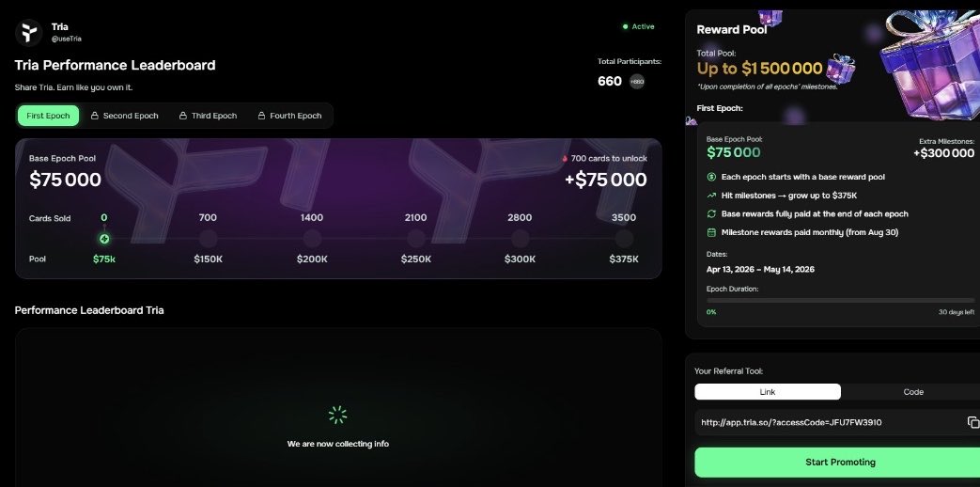Screen dimensions: 980x487
Task: Click the trending arrow icon beside Hit milestones
Action: (712, 196)
